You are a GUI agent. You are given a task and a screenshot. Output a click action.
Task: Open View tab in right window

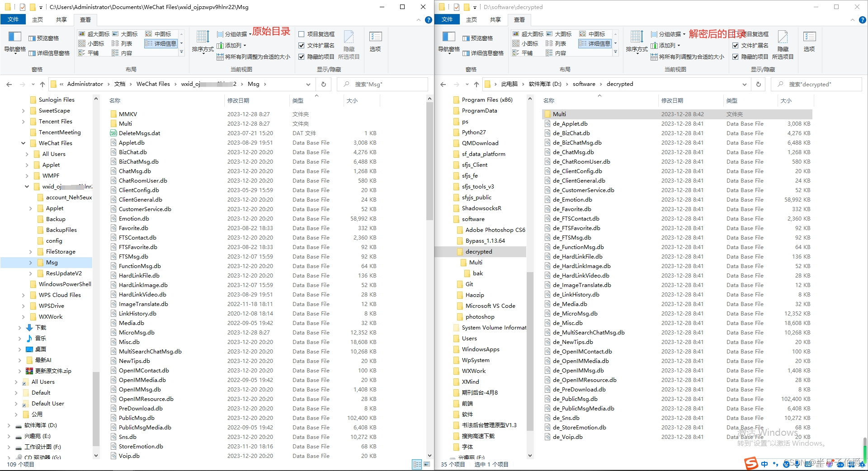click(x=519, y=19)
